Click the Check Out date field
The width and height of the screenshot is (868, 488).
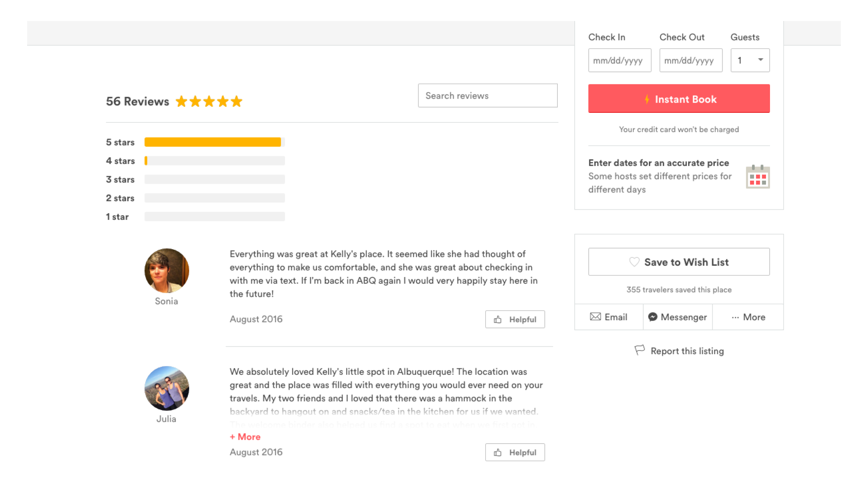click(691, 60)
